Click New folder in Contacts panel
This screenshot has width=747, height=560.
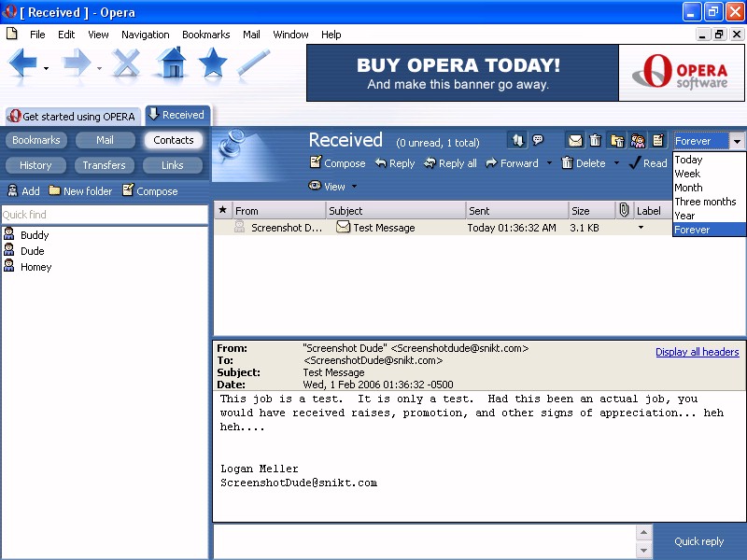(x=80, y=190)
